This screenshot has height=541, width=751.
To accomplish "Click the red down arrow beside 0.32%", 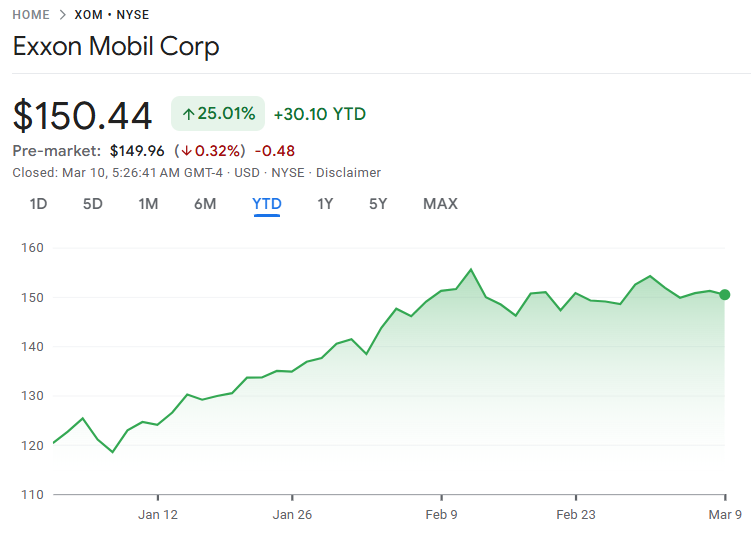I will (185, 151).
